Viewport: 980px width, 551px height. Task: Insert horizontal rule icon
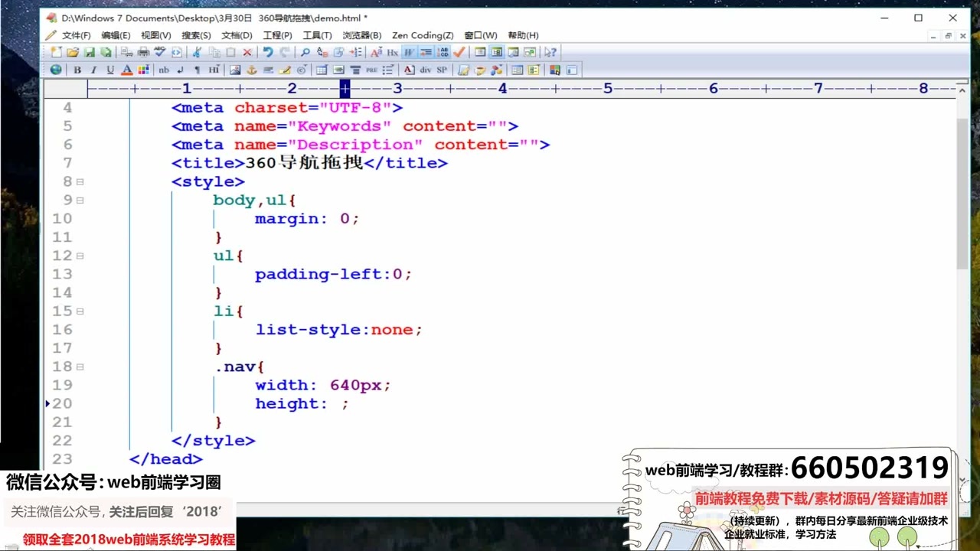click(268, 70)
